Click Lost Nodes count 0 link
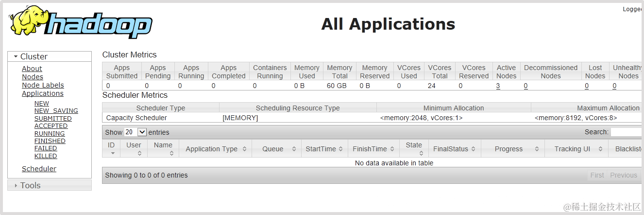644x215 pixels. click(587, 86)
